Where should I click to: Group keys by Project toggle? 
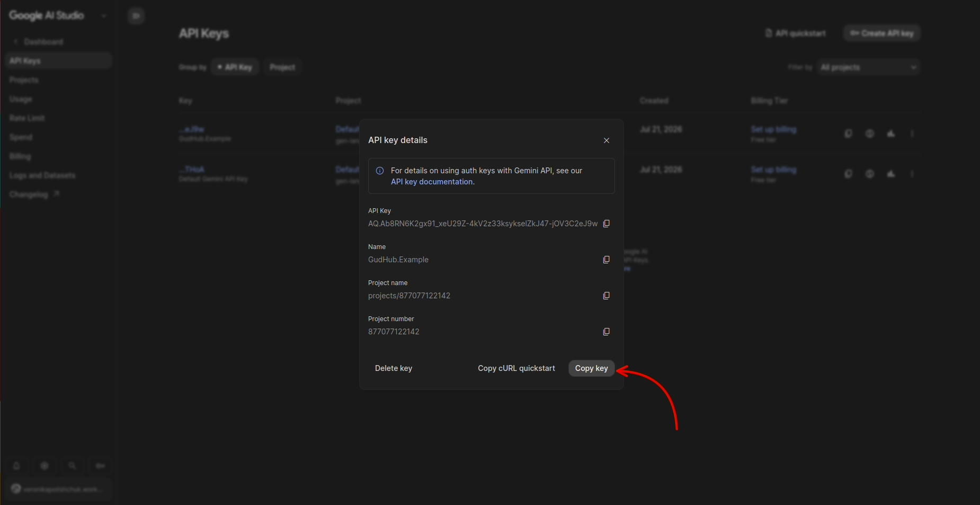(x=282, y=67)
